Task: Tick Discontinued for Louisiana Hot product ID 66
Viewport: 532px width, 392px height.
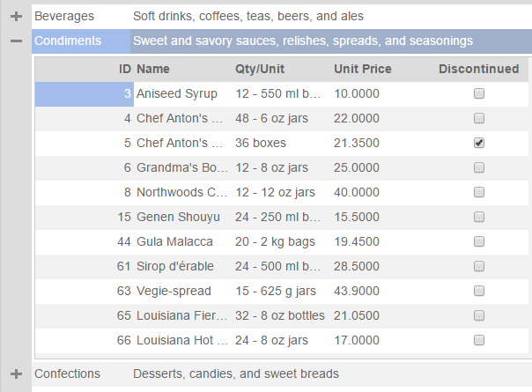Action: [479, 340]
